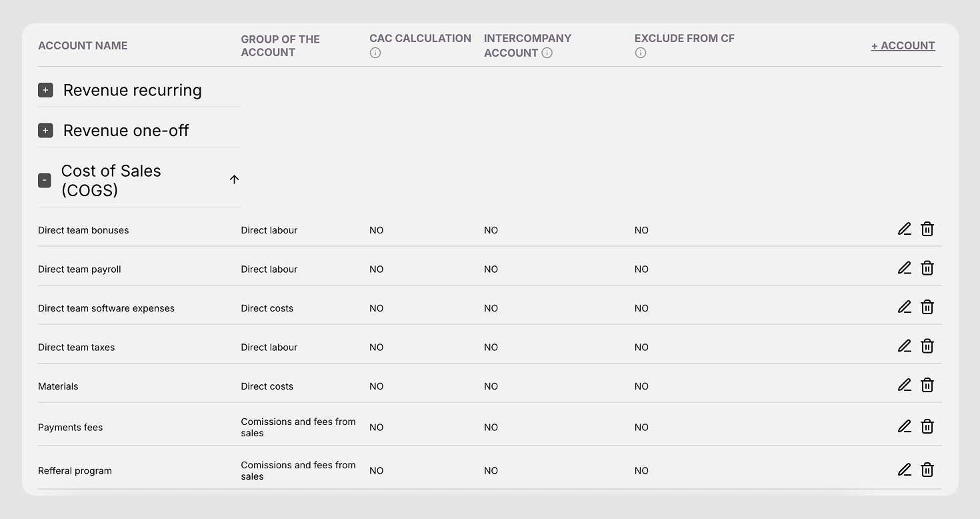Image resolution: width=980 pixels, height=519 pixels.
Task: Delete the Refferal program account
Action: [927, 470]
